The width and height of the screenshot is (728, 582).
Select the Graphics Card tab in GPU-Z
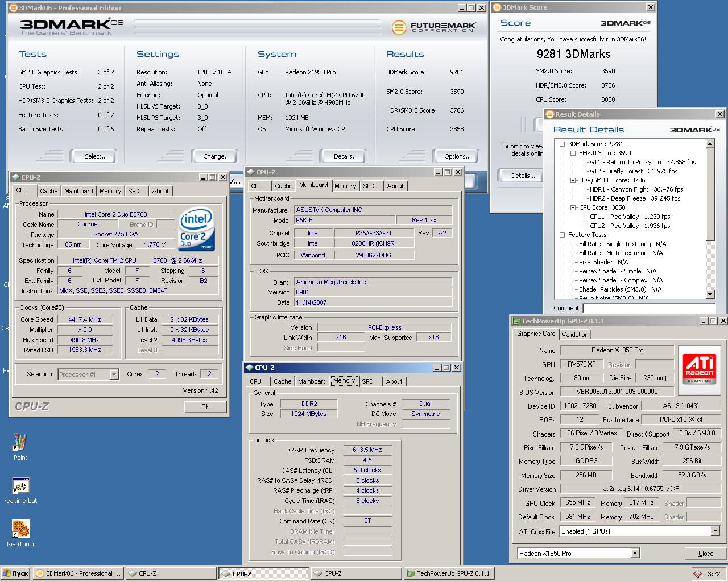click(x=536, y=334)
